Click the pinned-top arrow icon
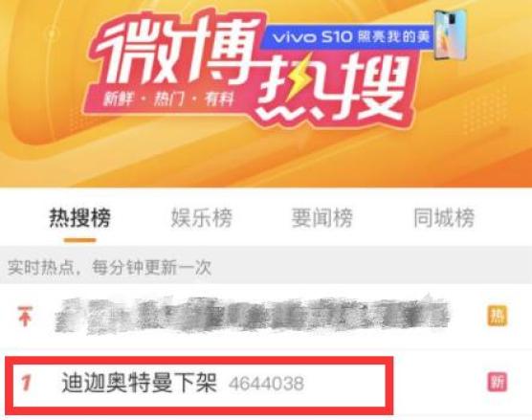This screenshot has width=532, height=420. [x=25, y=316]
